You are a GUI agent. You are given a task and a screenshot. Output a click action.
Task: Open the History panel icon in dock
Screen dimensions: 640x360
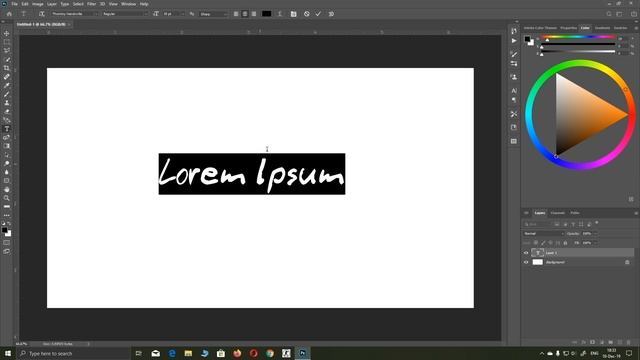[x=514, y=31]
